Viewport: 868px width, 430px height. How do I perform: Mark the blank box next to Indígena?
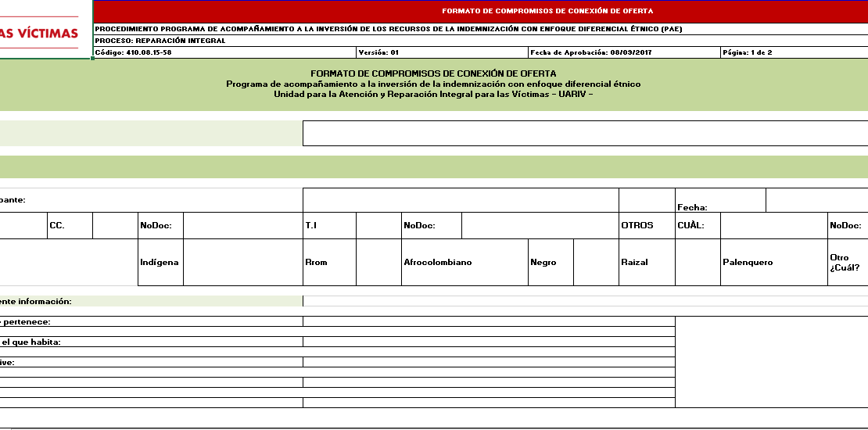point(243,263)
